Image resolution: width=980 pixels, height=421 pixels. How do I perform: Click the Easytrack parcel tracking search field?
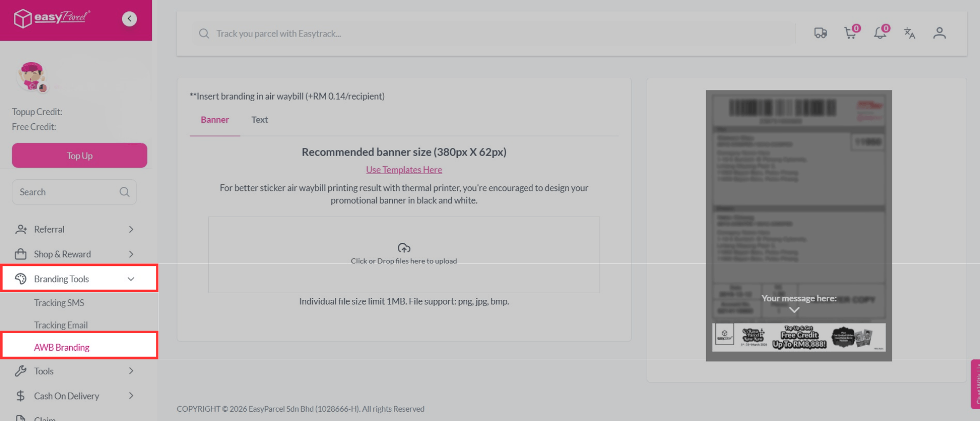coord(492,34)
